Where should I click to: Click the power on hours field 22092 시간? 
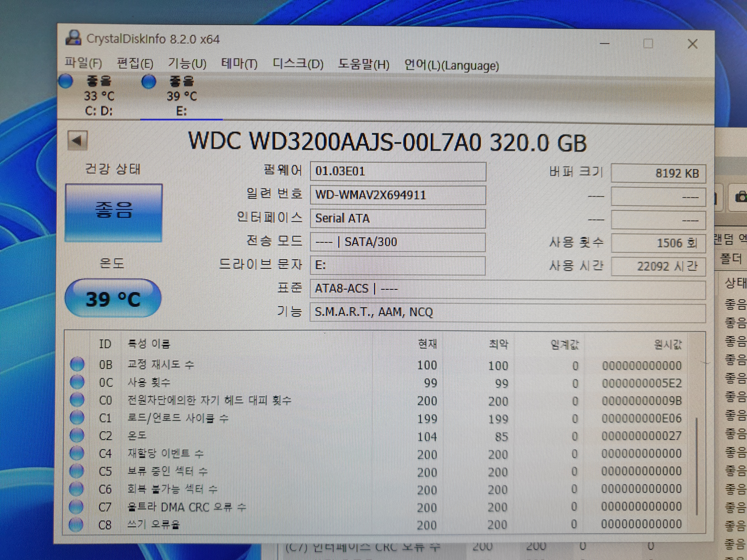(x=658, y=266)
